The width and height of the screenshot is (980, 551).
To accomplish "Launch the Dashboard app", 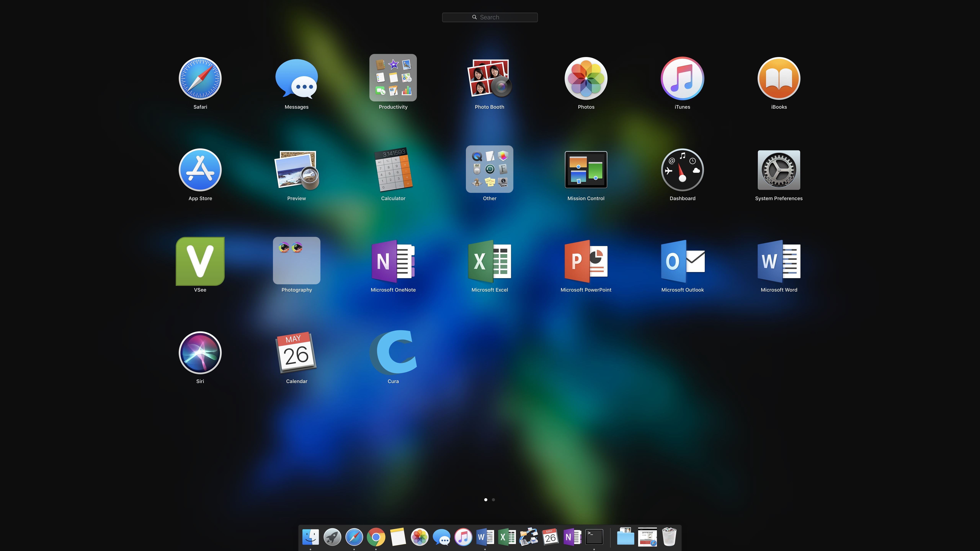I will click(x=683, y=170).
